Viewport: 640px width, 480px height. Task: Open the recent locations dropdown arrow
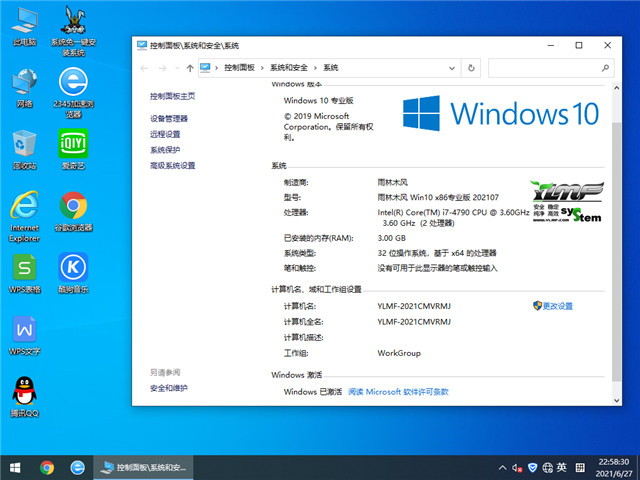[x=177, y=68]
